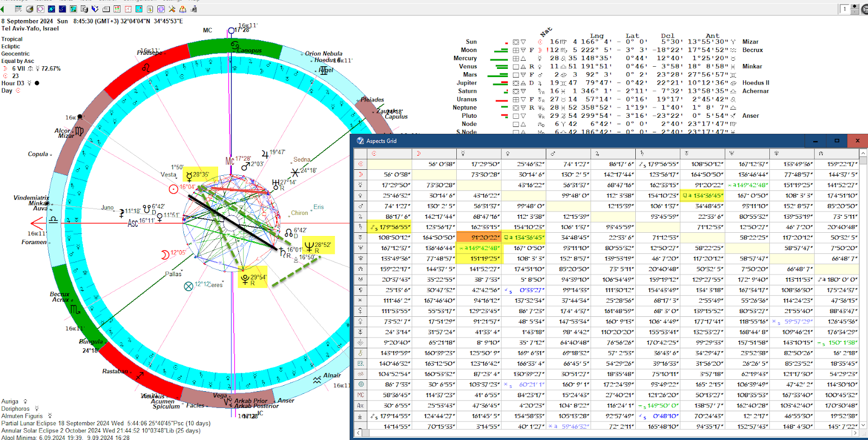
Task: Toggle the square box in Moon row
Action: pyautogui.click(x=516, y=50)
